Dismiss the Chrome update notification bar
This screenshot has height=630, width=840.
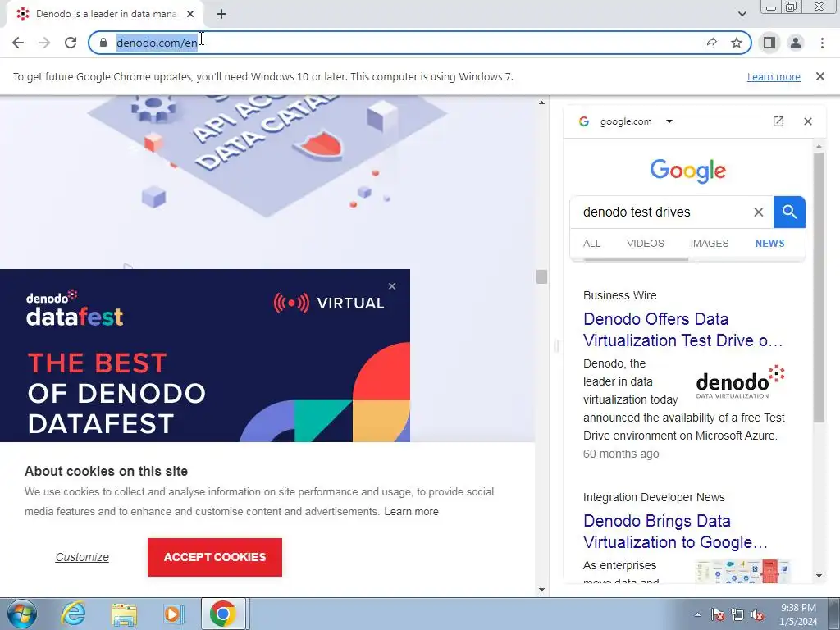(819, 76)
